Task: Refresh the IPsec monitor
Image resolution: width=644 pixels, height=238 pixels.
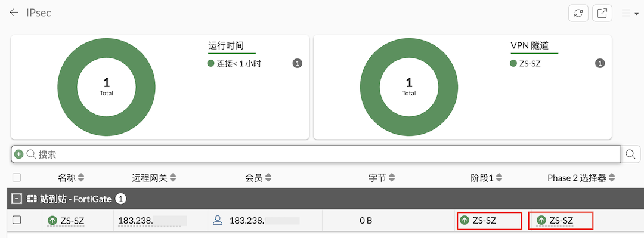Action: 578,13
